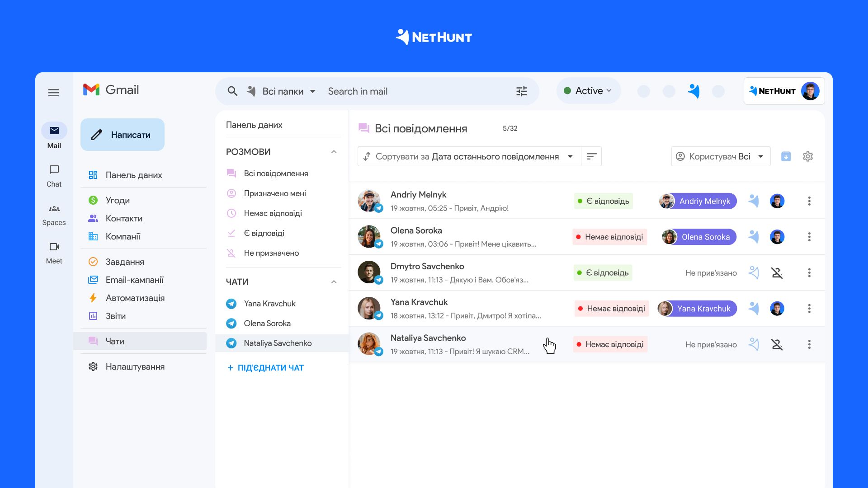Viewport: 868px width, 488px height.
Task: Expand sort by Дата останнього повідомлення dropdown
Action: point(570,156)
